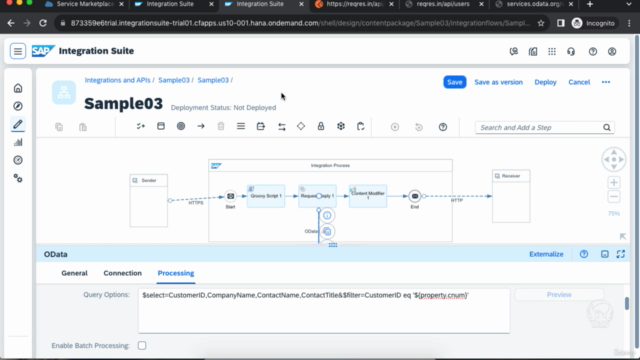The image size is (640, 360).
Task: Open Design pencil icon in sidebar
Action: click(18, 124)
